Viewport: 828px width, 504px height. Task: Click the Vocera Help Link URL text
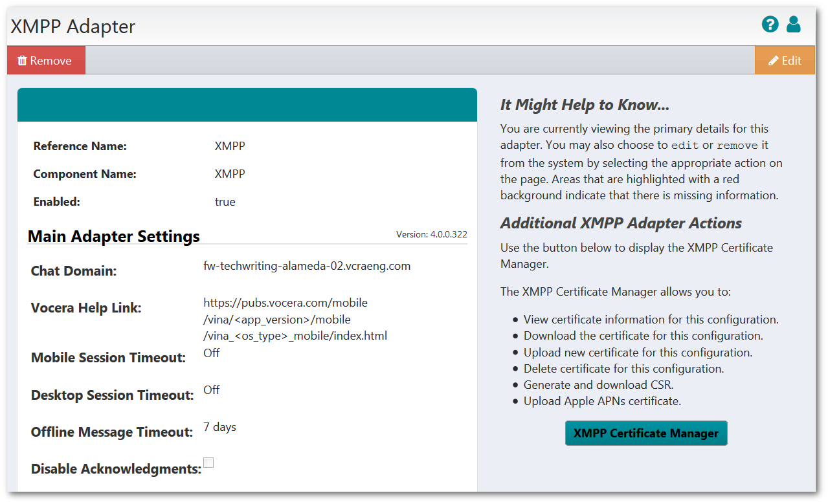295,319
